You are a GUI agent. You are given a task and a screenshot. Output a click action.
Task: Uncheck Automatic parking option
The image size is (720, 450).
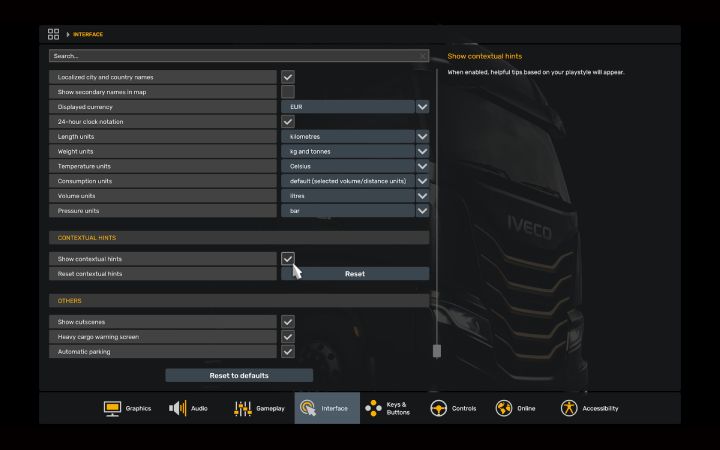point(287,352)
